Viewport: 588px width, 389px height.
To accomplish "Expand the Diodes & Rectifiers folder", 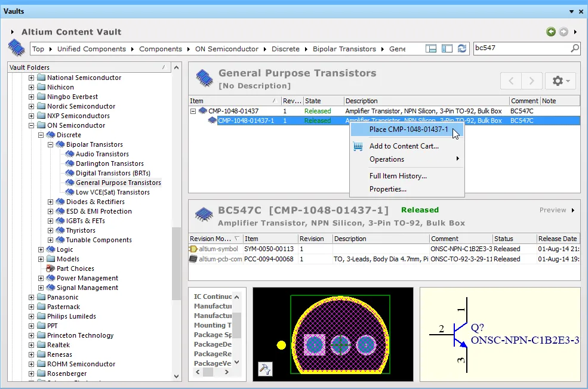I will (50, 202).
